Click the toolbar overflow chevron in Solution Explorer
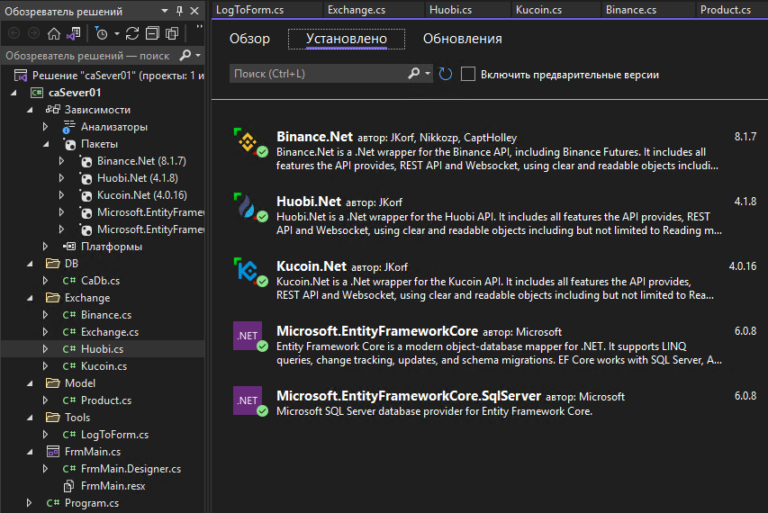The image size is (768, 513). pos(199,27)
